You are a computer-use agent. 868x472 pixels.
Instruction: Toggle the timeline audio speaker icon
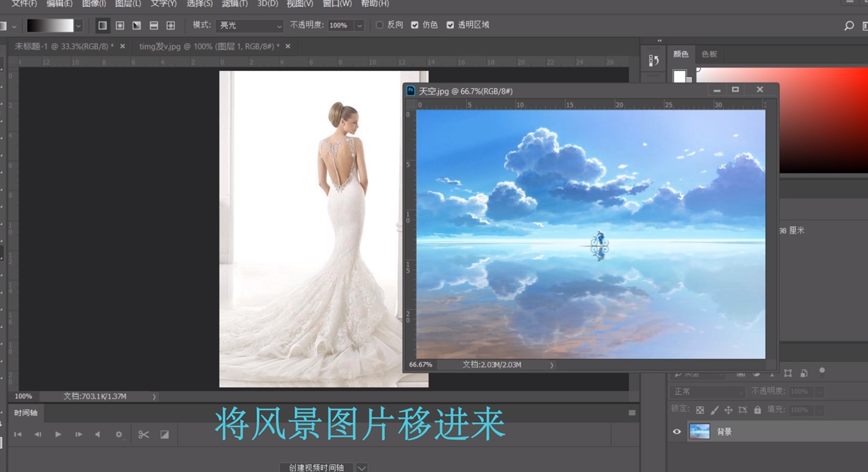pyautogui.click(x=98, y=435)
